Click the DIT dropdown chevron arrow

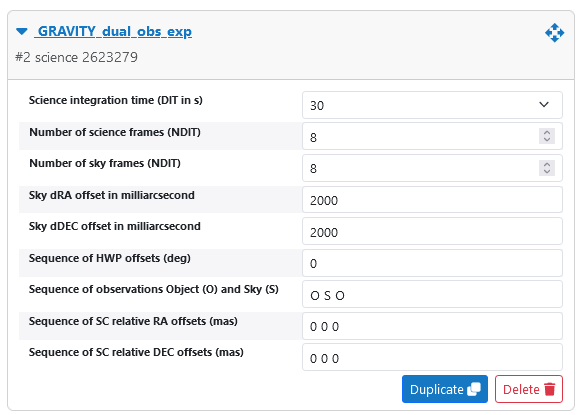[544, 105]
